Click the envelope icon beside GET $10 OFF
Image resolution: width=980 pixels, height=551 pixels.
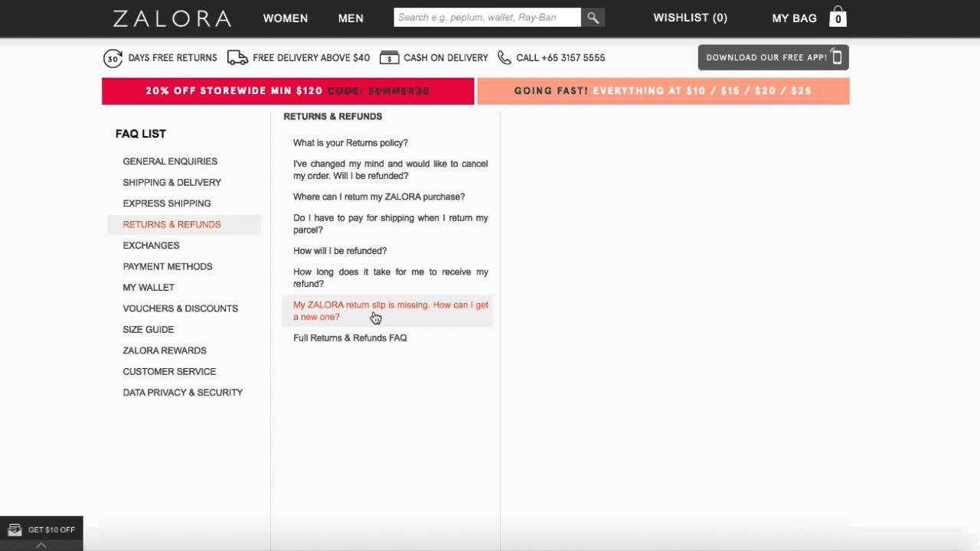pos(15,530)
